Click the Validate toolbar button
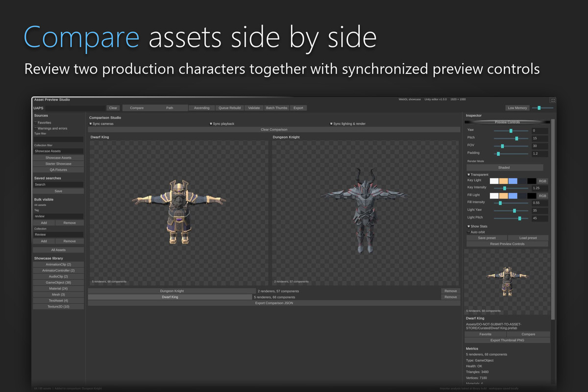 [254, 108]
